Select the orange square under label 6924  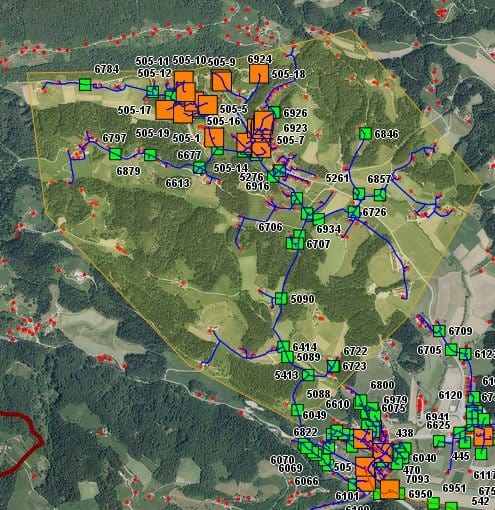pyautogui.click(x=259, y=74)
